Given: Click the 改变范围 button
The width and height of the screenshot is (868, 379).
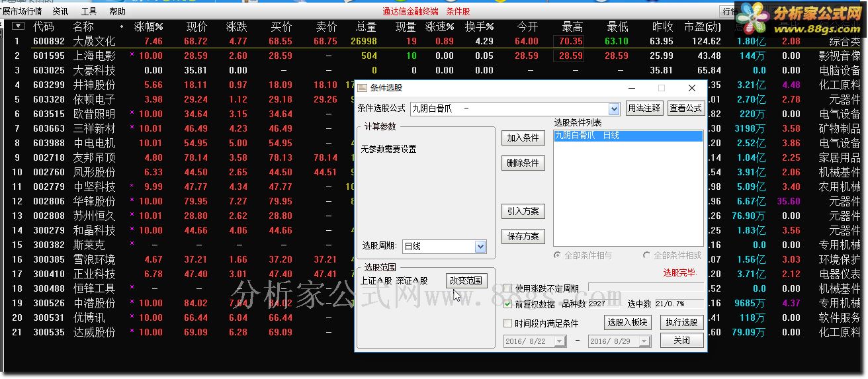Looking at the screenshot, I should click(466, 280).
